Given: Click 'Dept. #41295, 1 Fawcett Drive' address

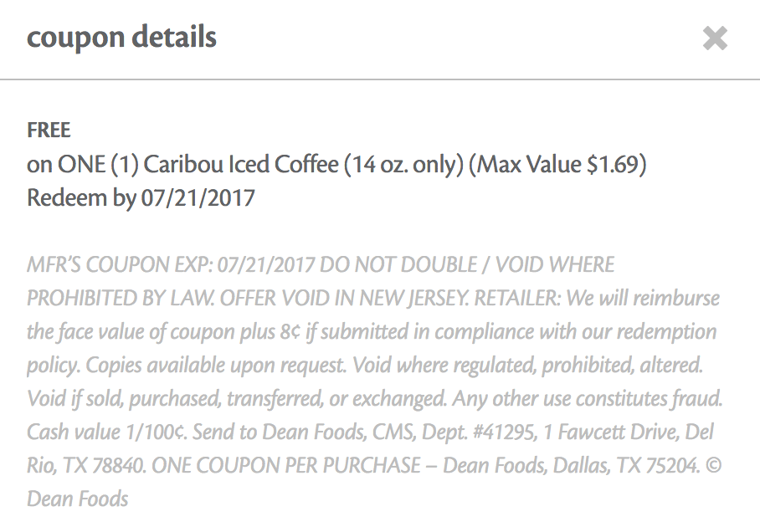Looking at the screenshot, I should 551,432.
